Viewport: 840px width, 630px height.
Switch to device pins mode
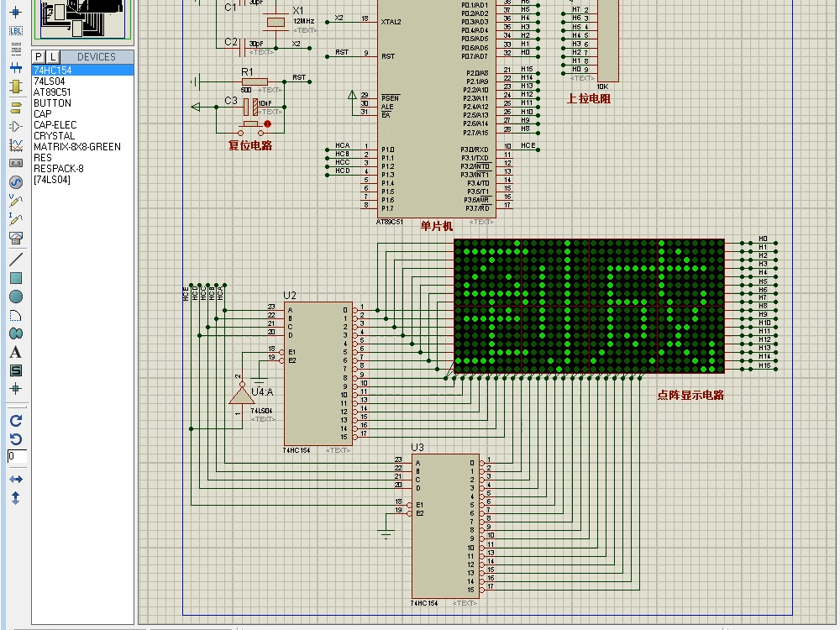click(16, 127)
